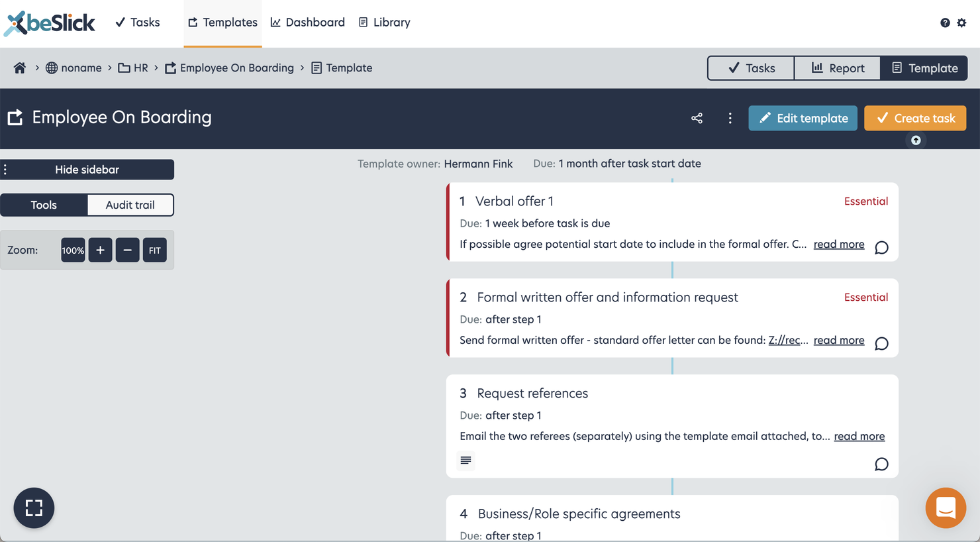Expand the description of Formal written offer
This screenshot has width=980, height=542.
(838, 340)
